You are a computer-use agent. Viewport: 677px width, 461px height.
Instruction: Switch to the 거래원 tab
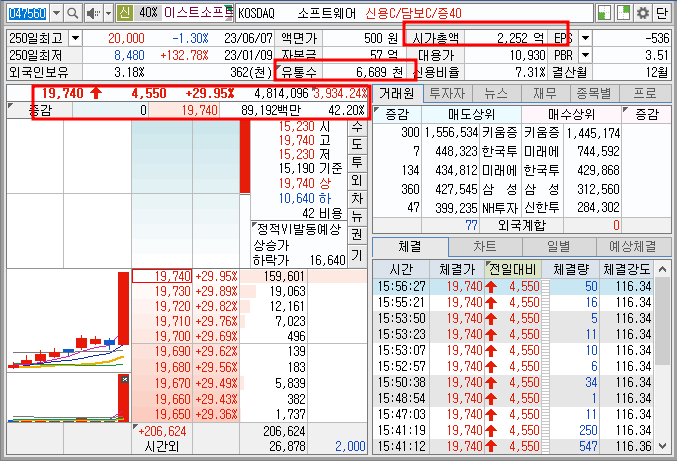coord(397,93)
